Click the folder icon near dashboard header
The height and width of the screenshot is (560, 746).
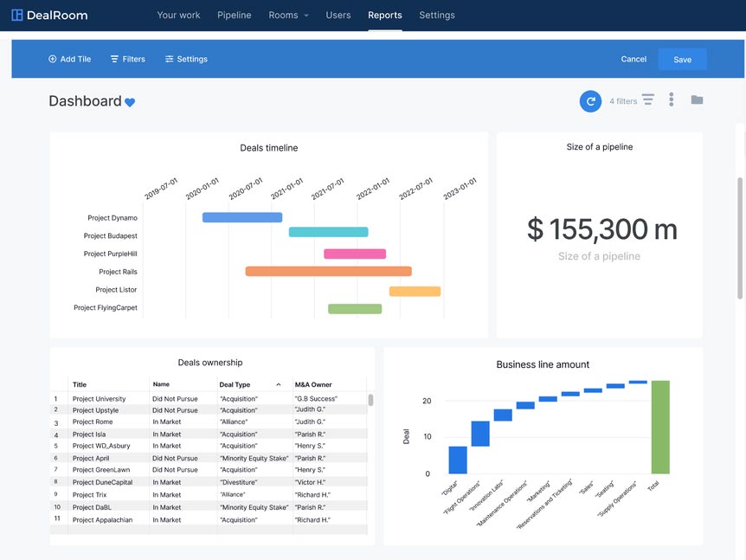697,100
